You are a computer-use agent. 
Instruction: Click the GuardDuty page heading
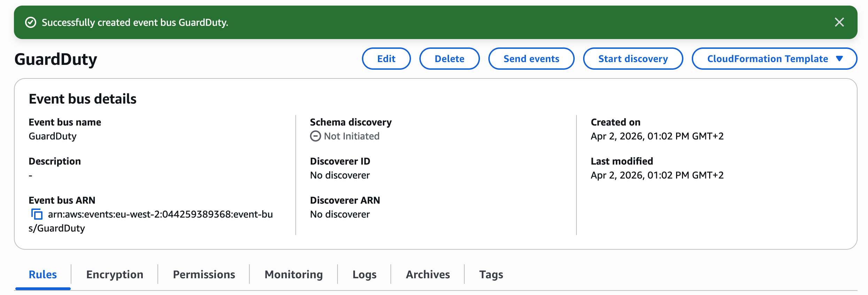(x=56, y=59)
